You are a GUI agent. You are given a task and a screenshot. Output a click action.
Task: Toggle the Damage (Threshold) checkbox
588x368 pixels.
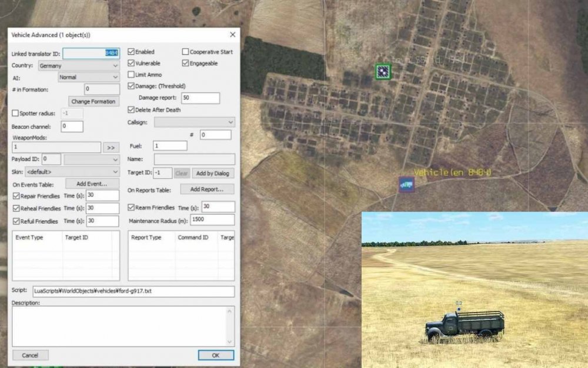pos(131,86)
